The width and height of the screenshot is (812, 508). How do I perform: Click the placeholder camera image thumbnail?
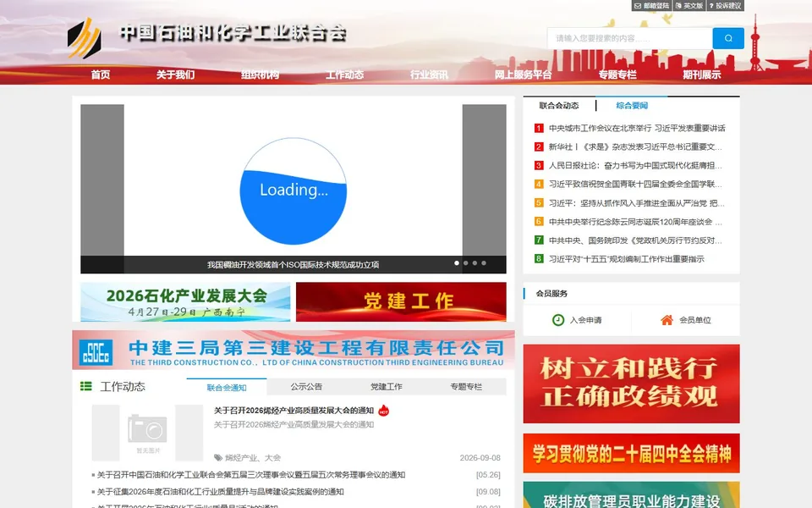pos(147,433)
